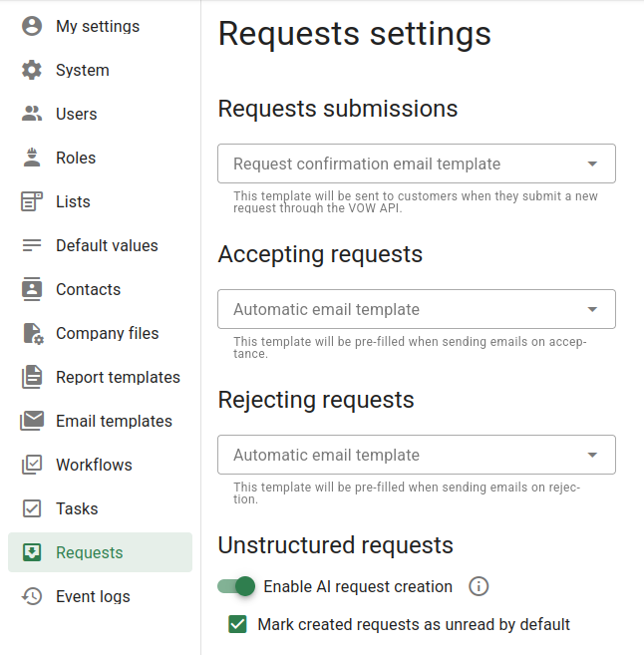Click the Requests submissions heading
This screenshot has width=644, height=655.
click(338, 109)
